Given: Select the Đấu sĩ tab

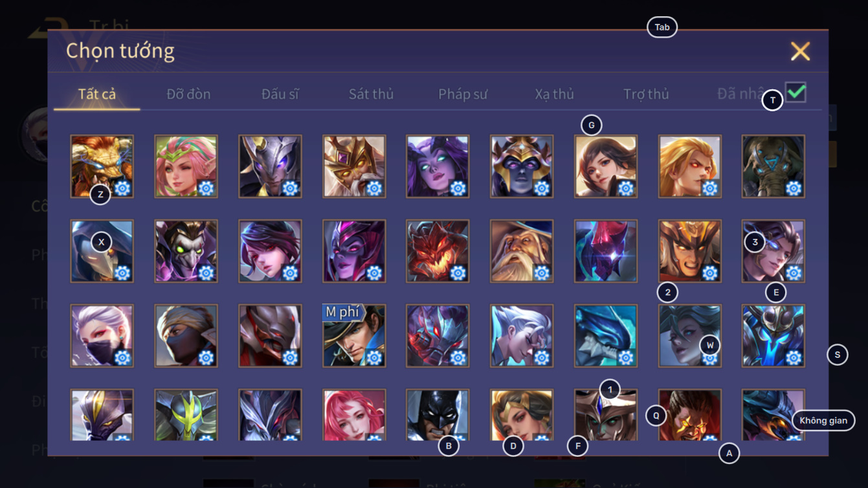Looking at the screenshot, I should click(x=280, y=94).
